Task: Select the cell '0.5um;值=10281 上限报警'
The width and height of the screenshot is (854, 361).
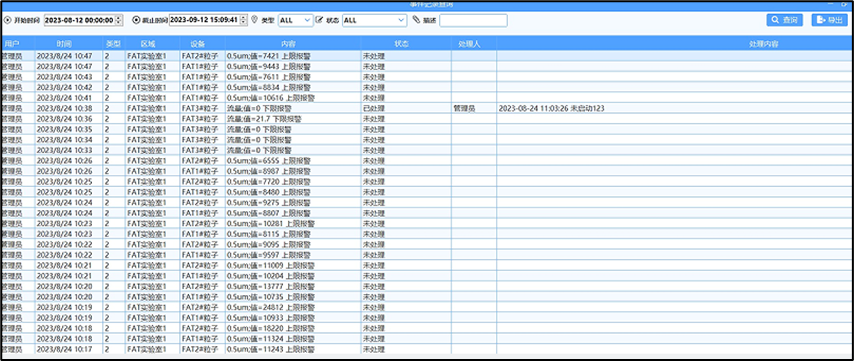Action: 293,224
